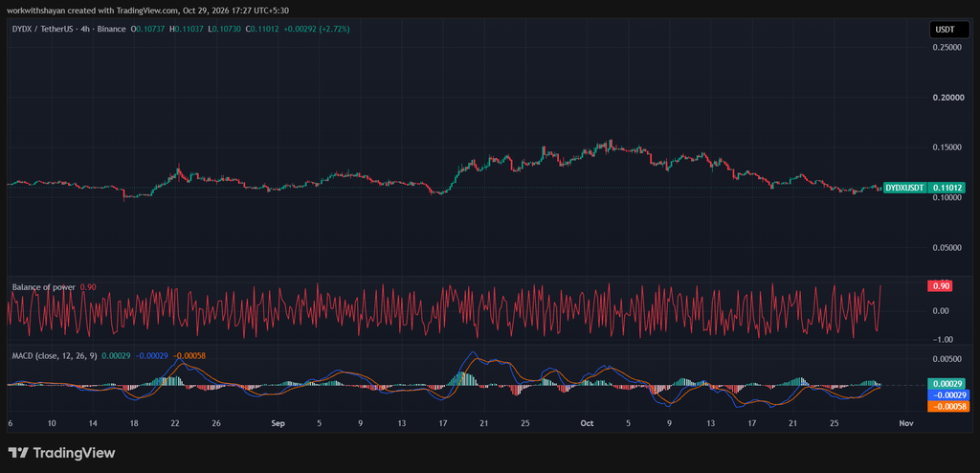Select the Balance of power indicator title

(44, 287)
